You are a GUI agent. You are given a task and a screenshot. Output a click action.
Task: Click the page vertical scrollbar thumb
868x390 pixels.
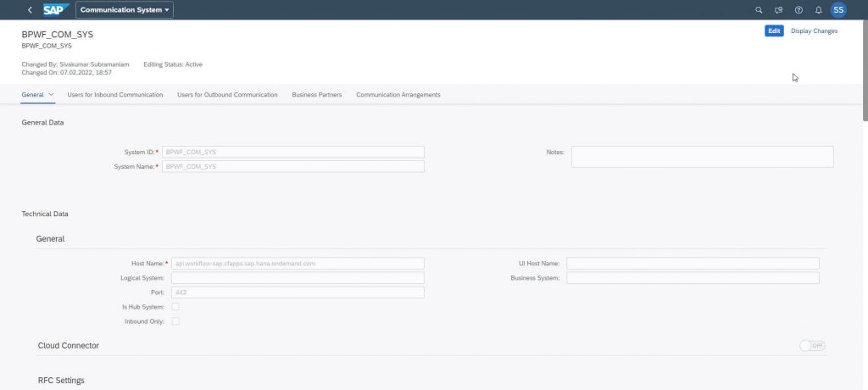(x=865, y=71)
